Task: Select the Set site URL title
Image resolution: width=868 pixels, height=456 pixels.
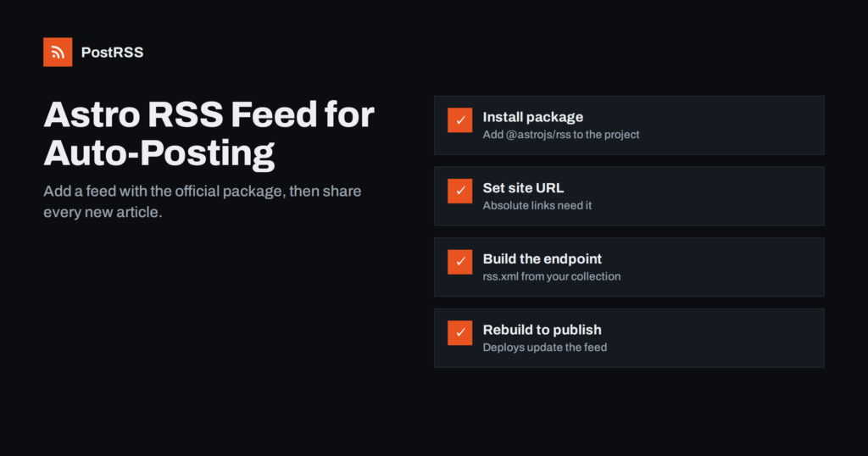Action: (523, 188)
